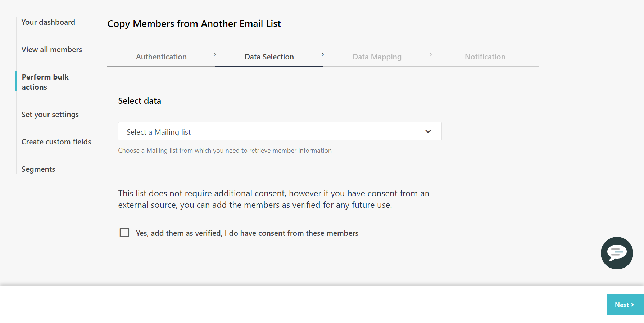
Task: Click the 'Choose a Mailing list' helper text
Action: point(225,151)
